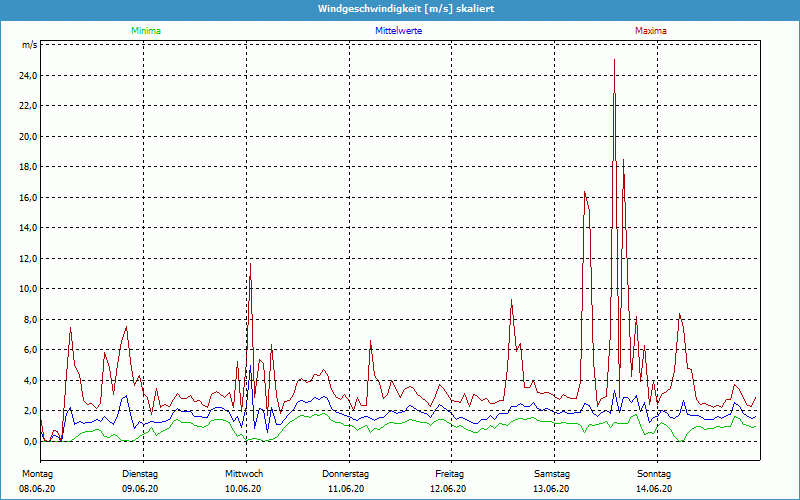This screenshot has height=500, width=800.
Task: Click the 14,0 y-axis value
Action: (29, 228)
